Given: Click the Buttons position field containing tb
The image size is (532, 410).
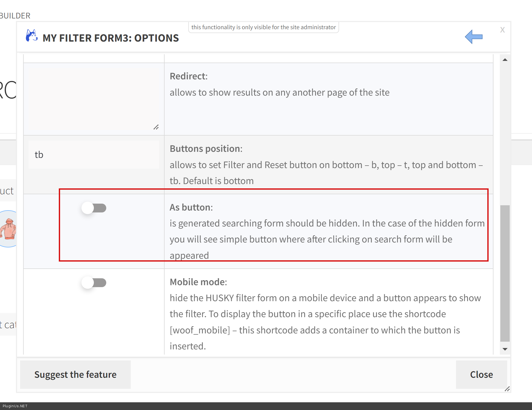Looking at the screenshot, I should click(x=94, y=155).
